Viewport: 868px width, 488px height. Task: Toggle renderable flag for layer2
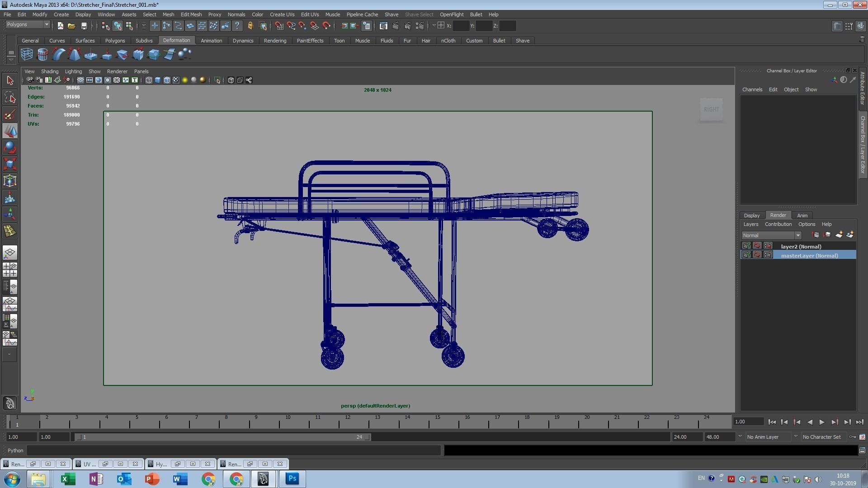point(746,246)
